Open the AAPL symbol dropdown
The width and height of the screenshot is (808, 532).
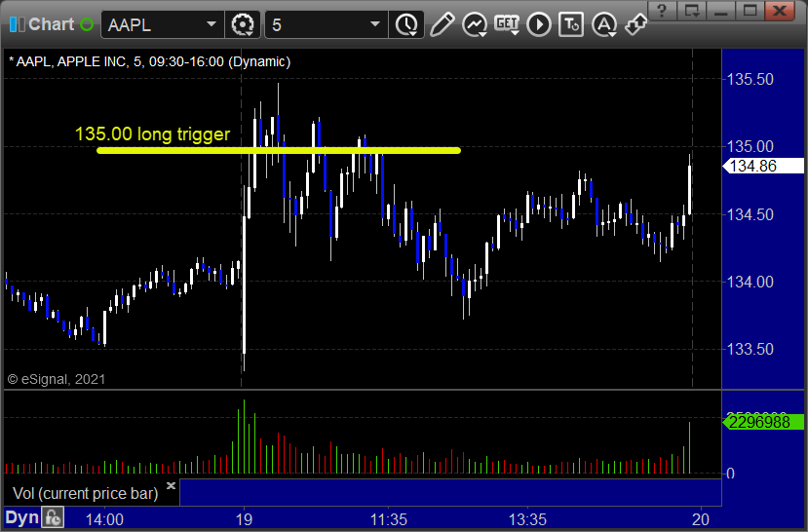tap(211, 24)
